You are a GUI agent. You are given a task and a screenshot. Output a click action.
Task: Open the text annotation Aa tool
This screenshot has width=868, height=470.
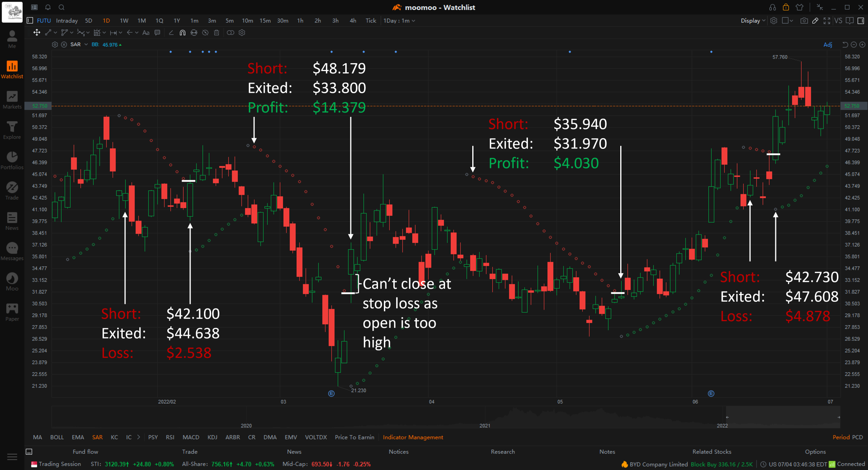pos(146,33)
